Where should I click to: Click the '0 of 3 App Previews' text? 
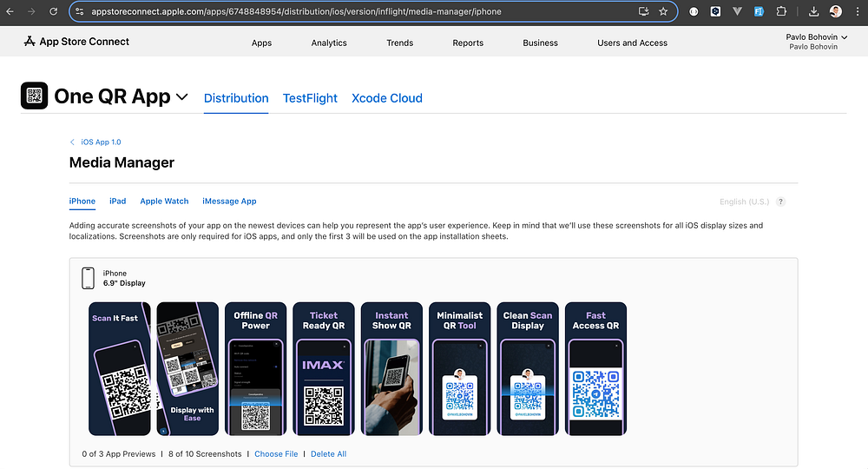click(118, 453)
